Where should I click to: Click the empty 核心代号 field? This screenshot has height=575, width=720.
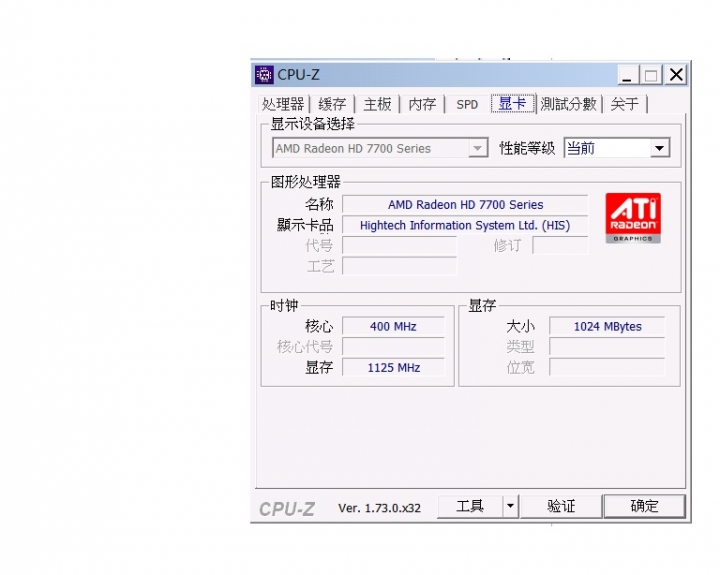(394, 347)
